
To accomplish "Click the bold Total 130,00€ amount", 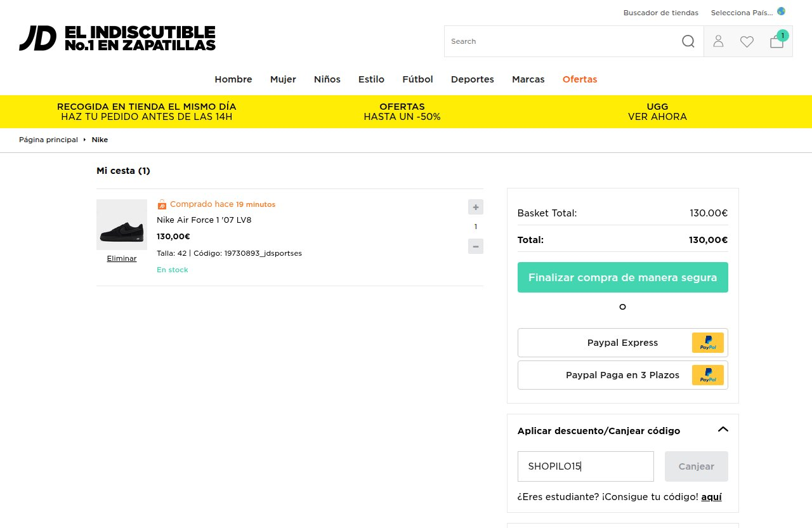I will click(x=708, y=240).
